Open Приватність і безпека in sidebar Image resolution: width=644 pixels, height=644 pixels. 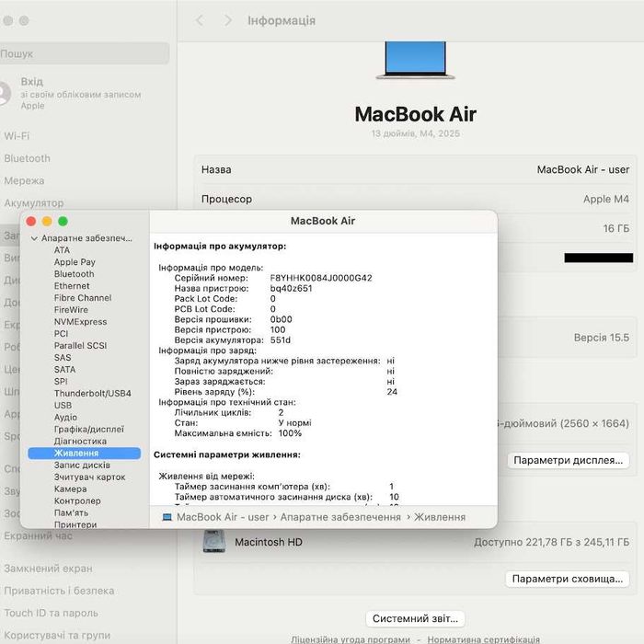click(59, 591)
